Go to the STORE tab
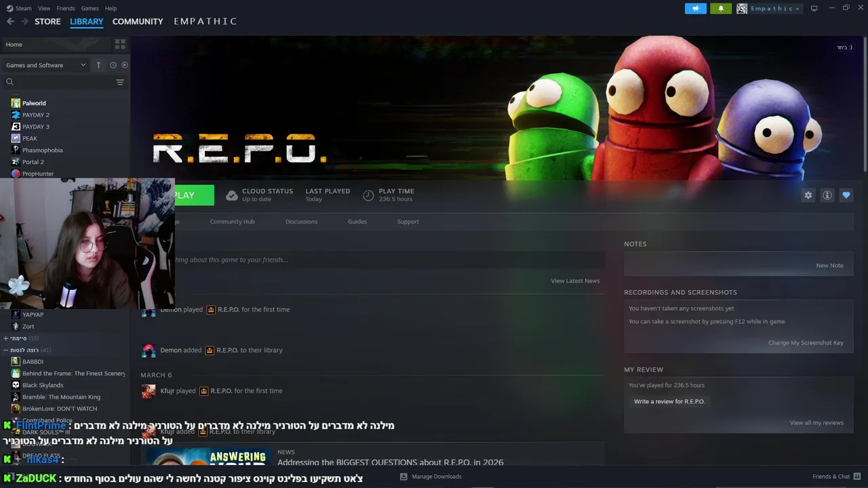The image size is (868, 488). point(47,22)
